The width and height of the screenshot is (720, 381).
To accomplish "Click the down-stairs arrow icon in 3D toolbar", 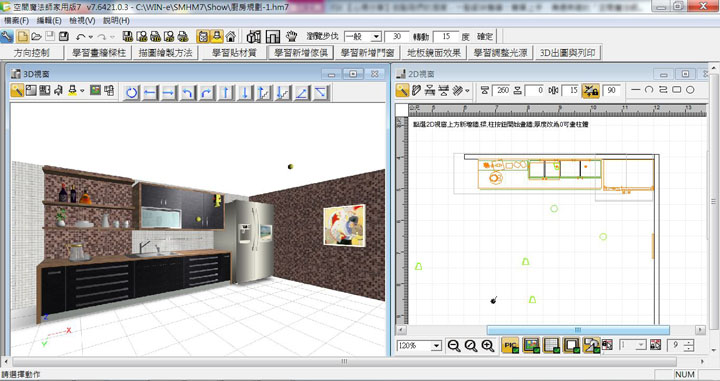I will pos(283,93).
